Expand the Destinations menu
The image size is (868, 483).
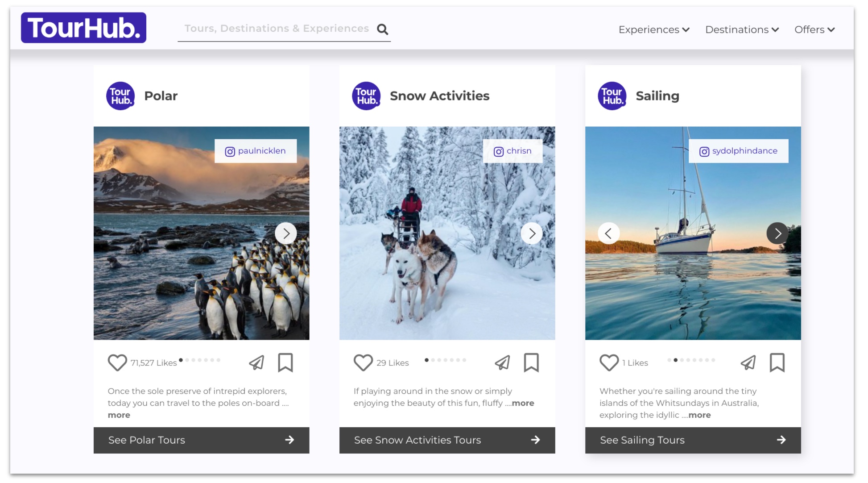coord(742,29)
